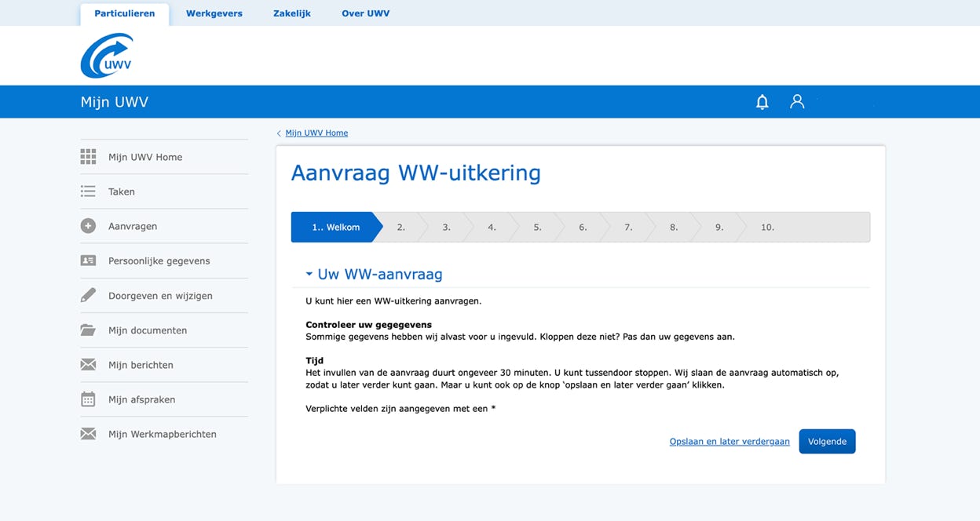Click 'Verplichte velden zijn aangegeven met een *'
Viewport: 980px width, 521px height.
400,409
